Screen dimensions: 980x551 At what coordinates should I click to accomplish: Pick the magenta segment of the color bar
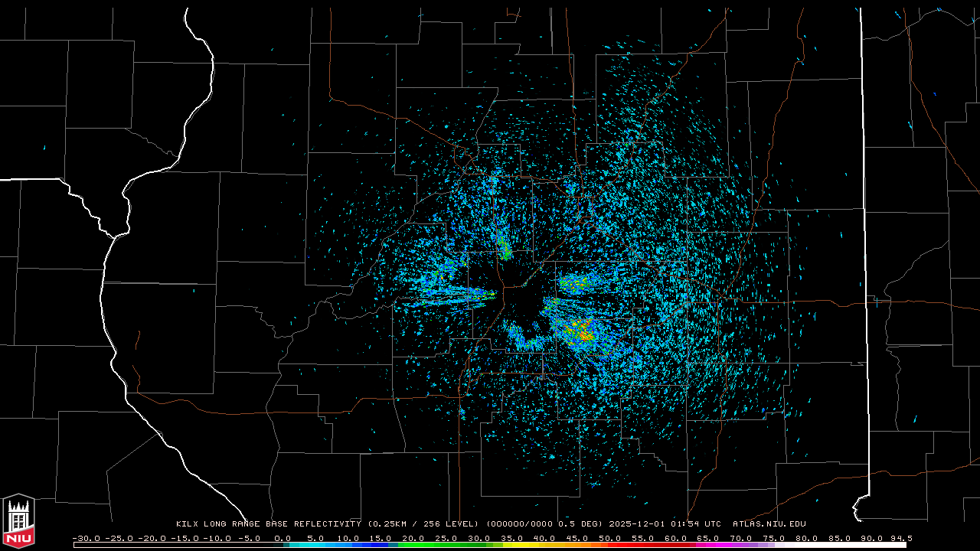click(708, 545)
